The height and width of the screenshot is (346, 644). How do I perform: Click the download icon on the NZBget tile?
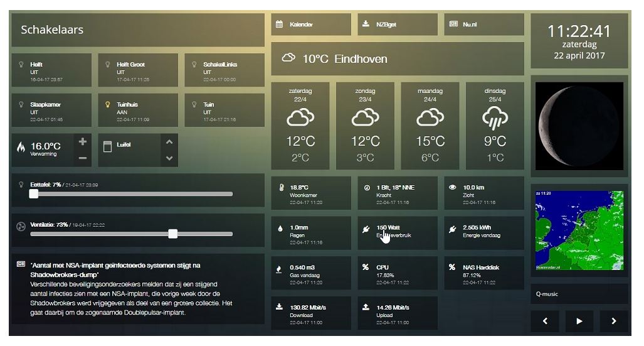point(366,24)
